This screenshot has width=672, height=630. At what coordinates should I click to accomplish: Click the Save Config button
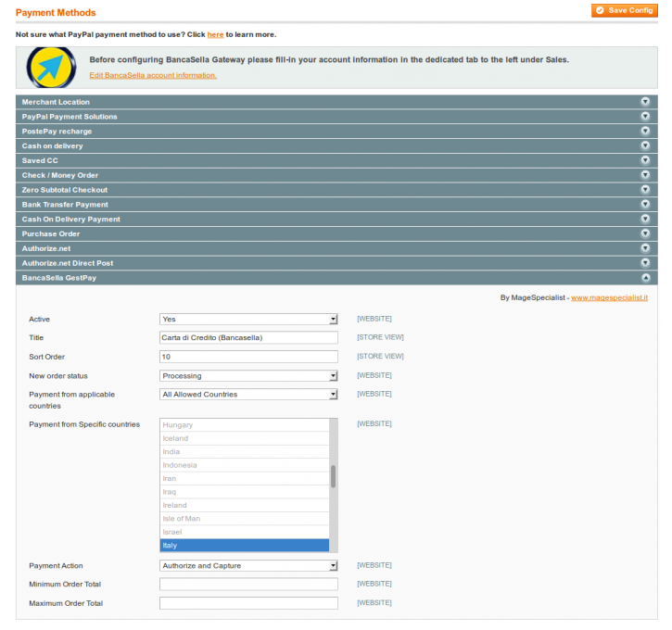pyautogui.click(x=625, y=10)
